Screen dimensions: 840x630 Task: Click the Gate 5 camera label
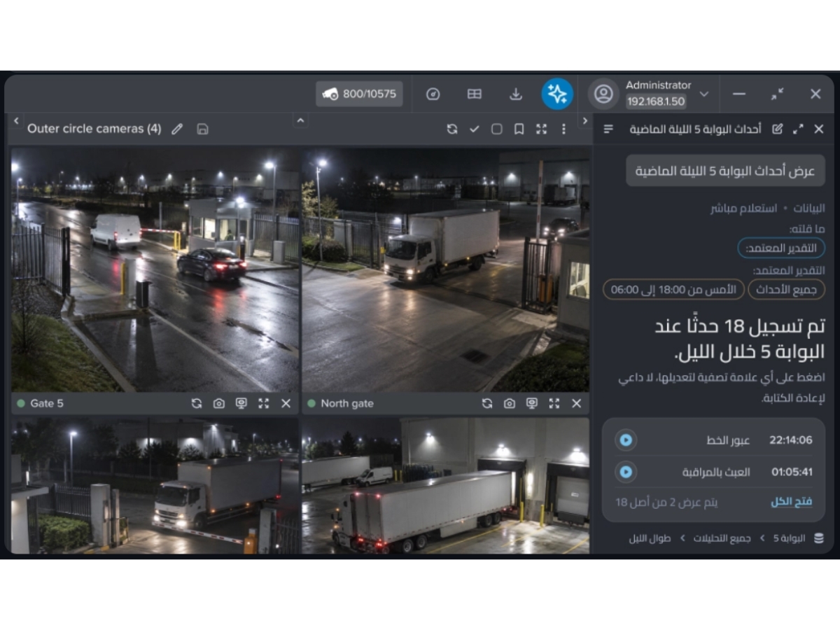[x=47, y=403]
